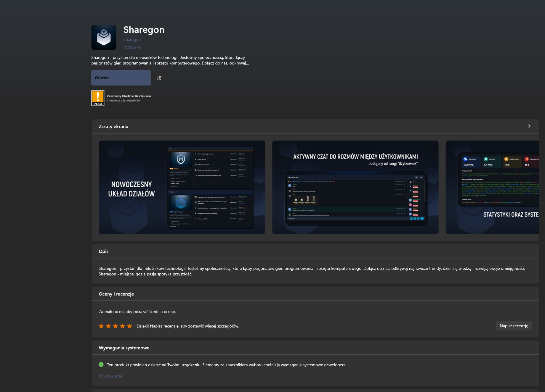Give the app five stars
The width and height of the screenshot is (545, 392).
click(x=129, y=326)
